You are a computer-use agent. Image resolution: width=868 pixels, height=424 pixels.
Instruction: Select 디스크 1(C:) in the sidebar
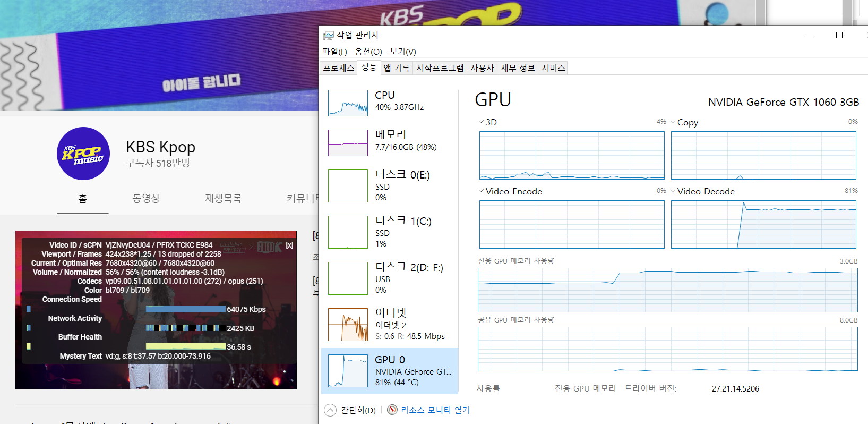click(390, 232)
